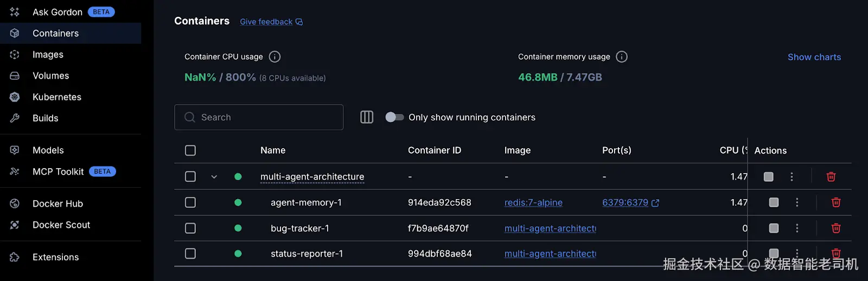Screen dimensions: 868x281
Task: Click the Docker Scout icon
Action: click(15, 225)
